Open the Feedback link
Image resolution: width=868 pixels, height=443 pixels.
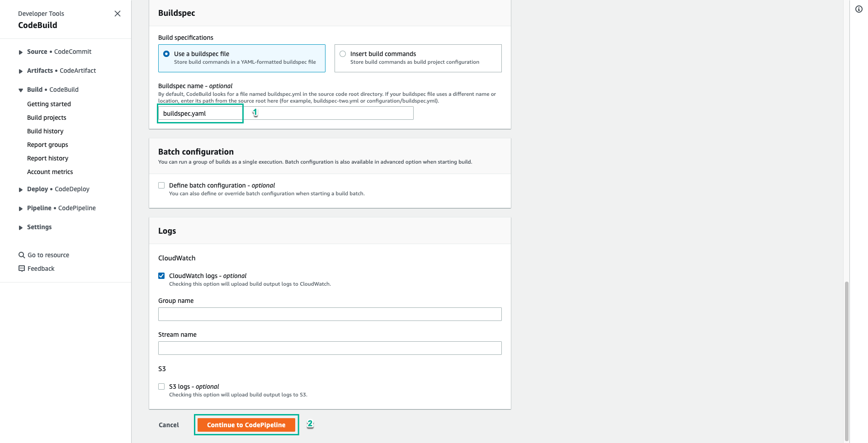click(41, 269)
